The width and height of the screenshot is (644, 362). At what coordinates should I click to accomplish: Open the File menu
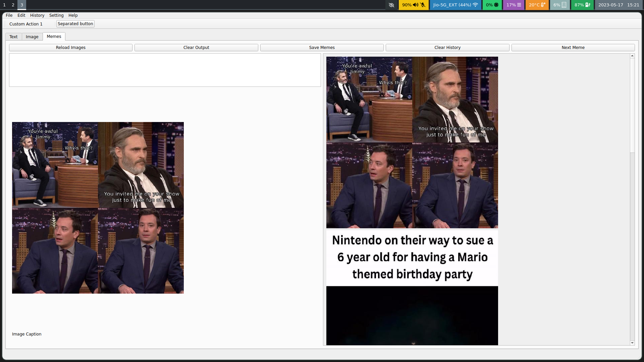pos(9,15)
